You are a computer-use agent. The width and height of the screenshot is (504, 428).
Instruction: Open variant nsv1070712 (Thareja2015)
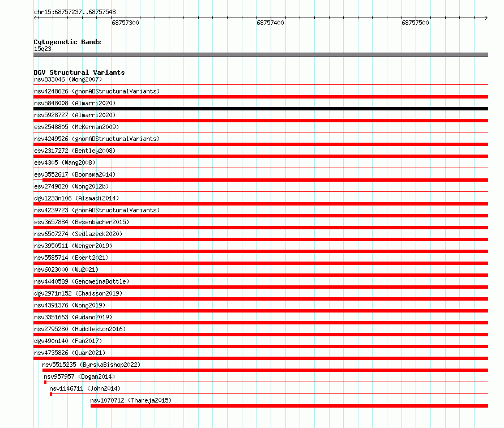[131, 400]
